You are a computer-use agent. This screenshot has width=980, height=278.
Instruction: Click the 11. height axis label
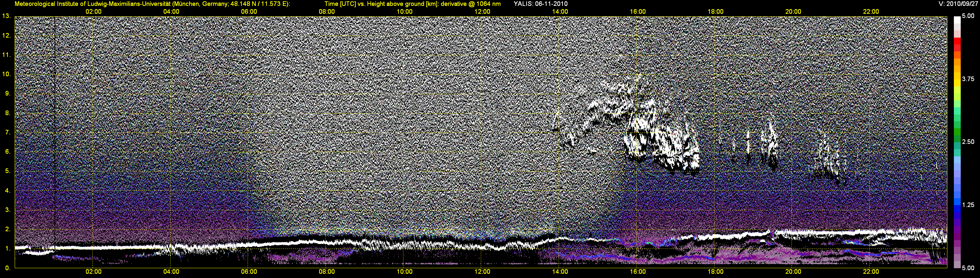click(x=6, y=55)
